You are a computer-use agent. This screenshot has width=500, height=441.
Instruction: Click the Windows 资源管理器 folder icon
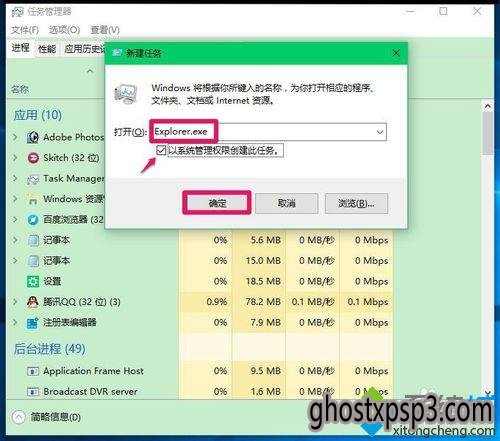pyautogui.click(x=33, y=199)
